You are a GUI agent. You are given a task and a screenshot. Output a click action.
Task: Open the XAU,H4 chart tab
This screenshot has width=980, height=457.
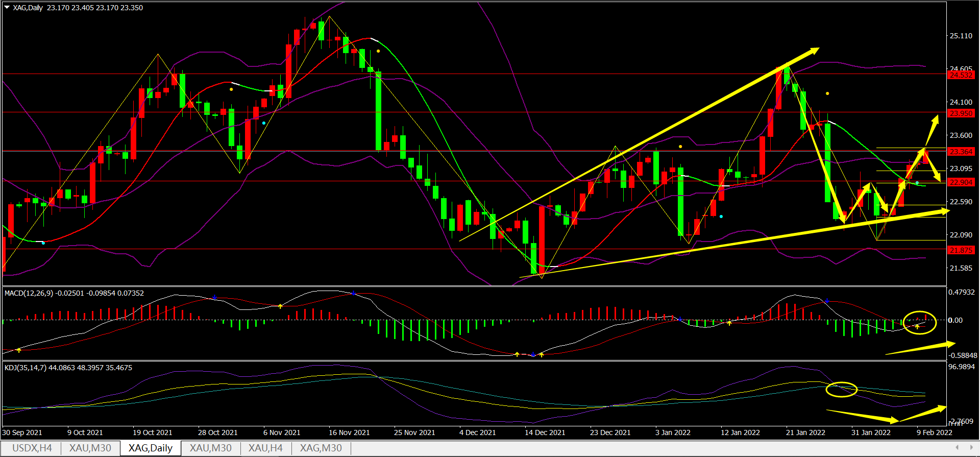tap(265, 448)
